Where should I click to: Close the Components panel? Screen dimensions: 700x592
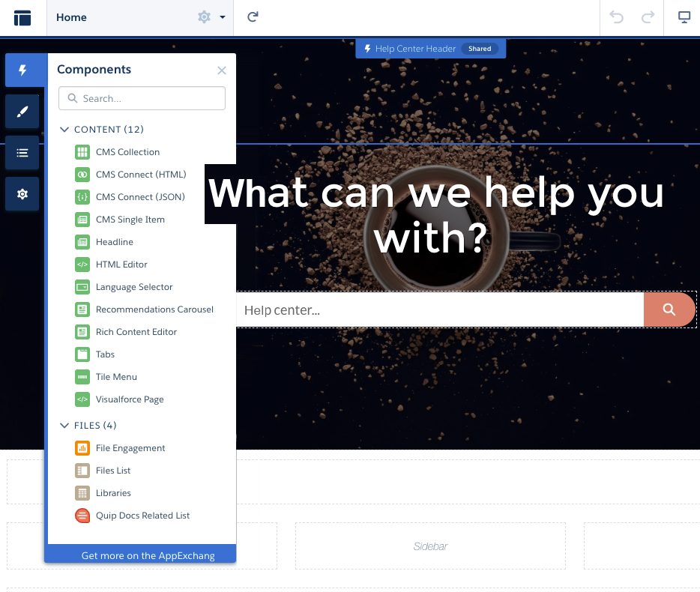[221, 70]
